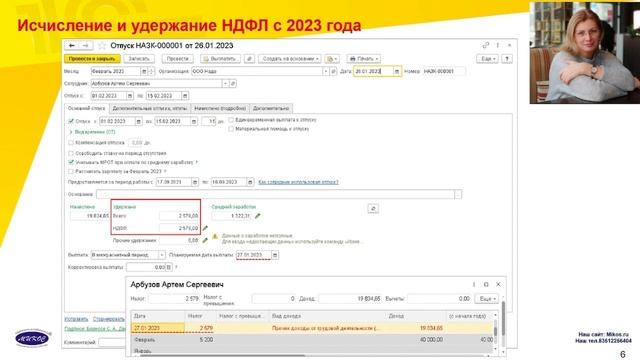Step the Месяц field with spinner arrows
This screenshot has height=360, width=640.
tap(151, 71)
